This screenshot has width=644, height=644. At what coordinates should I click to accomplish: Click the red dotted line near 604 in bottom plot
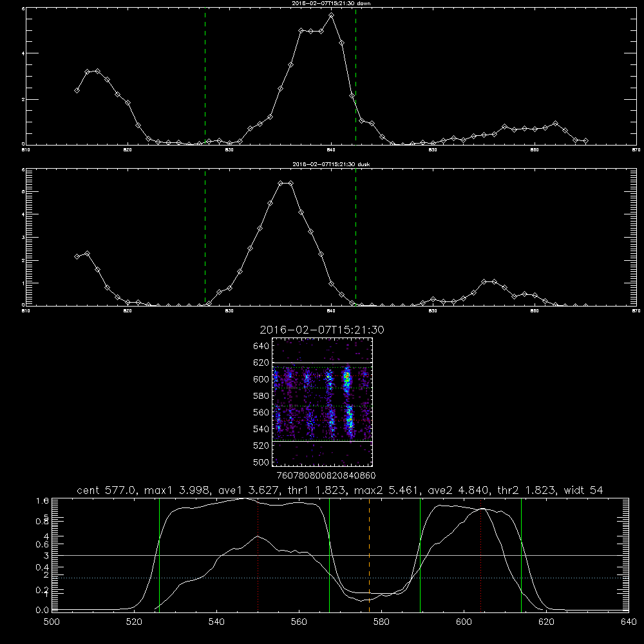480,554
